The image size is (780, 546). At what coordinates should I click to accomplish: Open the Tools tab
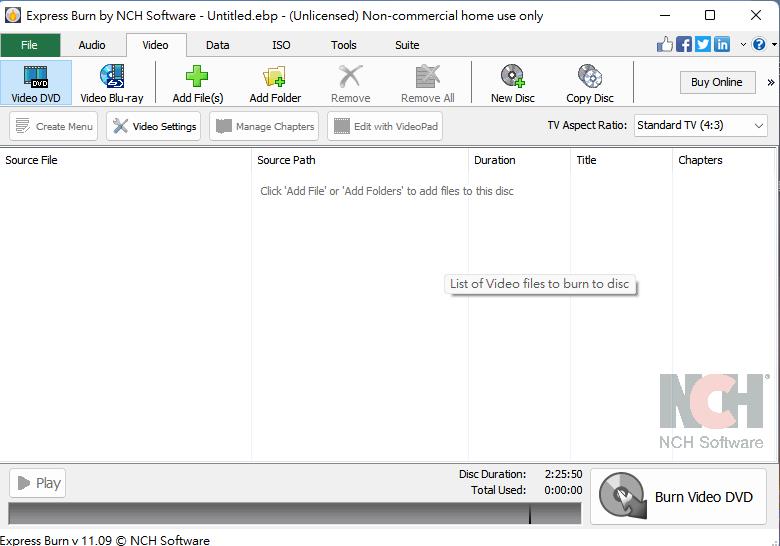coord(344,45)
